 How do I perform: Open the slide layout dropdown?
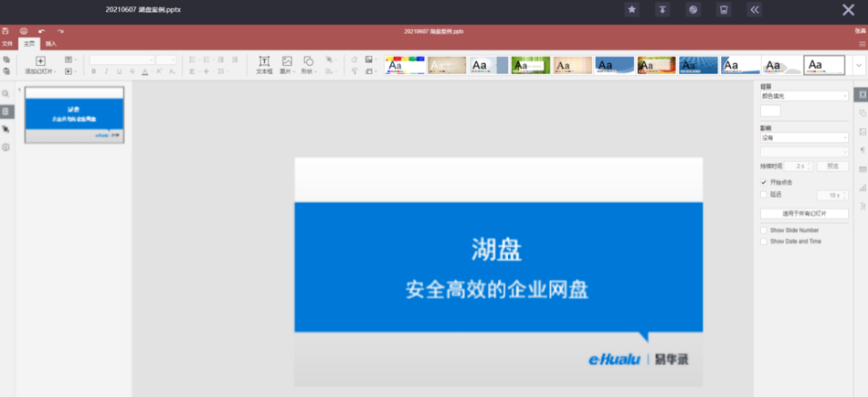(69, 59)
